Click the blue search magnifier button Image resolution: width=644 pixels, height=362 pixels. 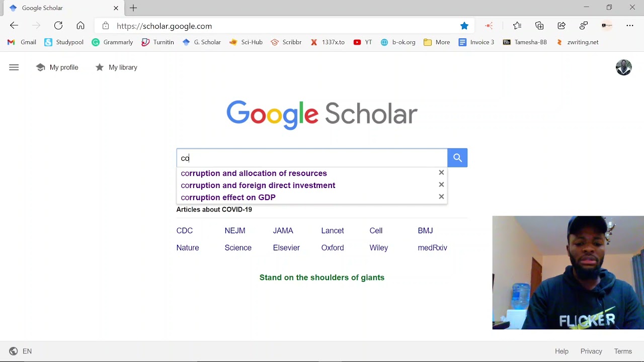pyautogui.click(x=457, y=158)
